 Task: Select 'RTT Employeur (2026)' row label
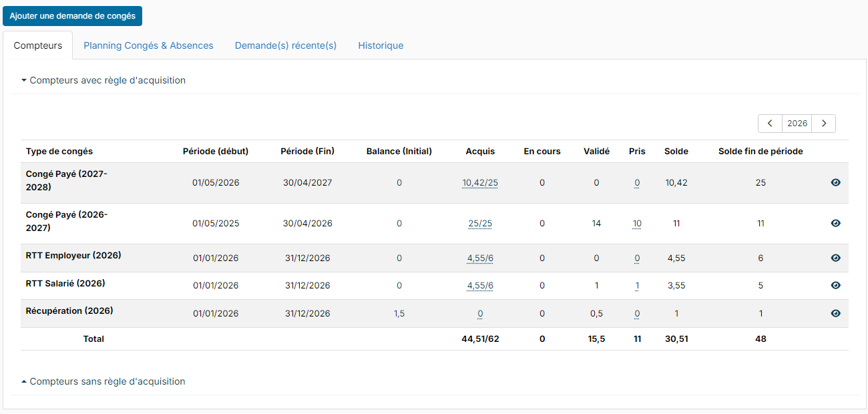[x=73, y=256]
